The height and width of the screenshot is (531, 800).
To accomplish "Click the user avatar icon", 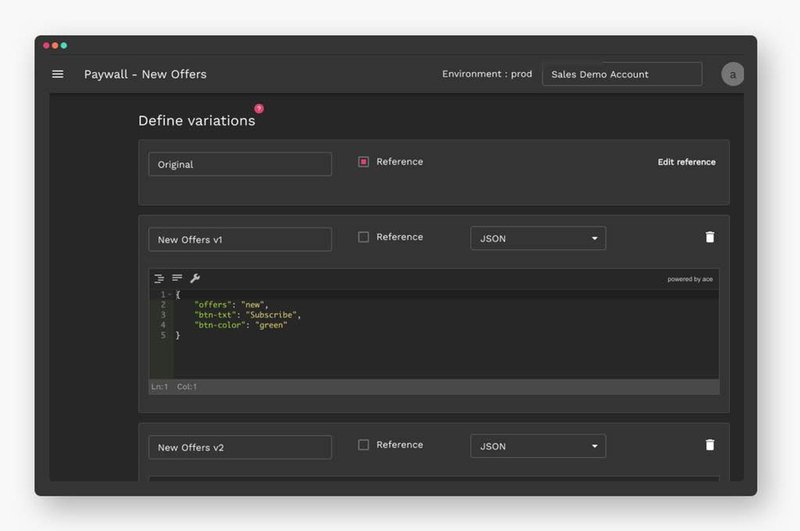I will 732,74.
